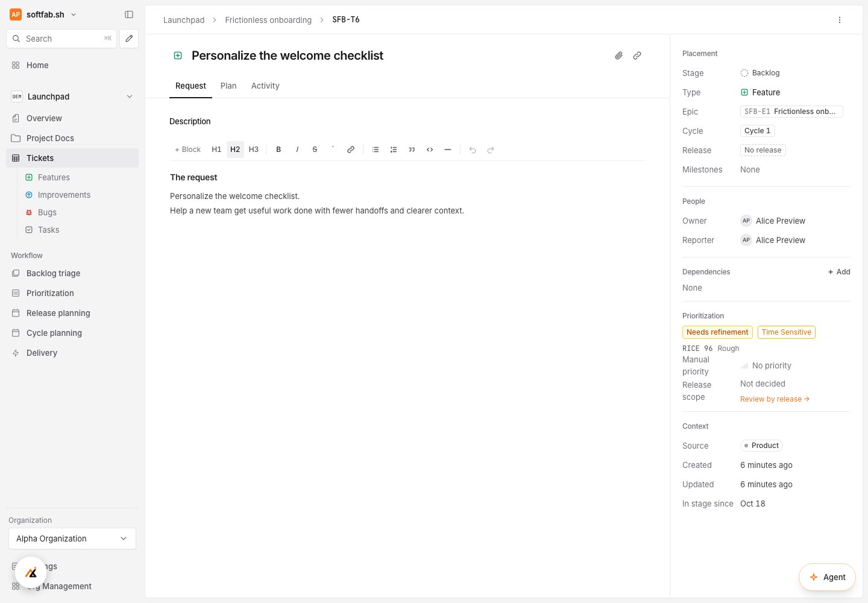868x603 pixels.
Task: Click the + Block button
Action: [x=187, y=150]
